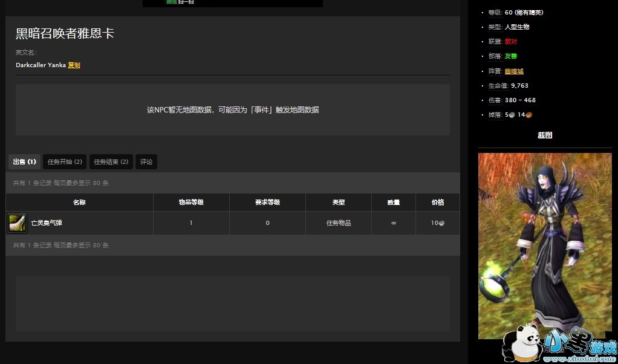The height and width of the screenshot is (364, 618).
Task: Sort table by 要求等级 column header
Action: (x=268, y=203)
